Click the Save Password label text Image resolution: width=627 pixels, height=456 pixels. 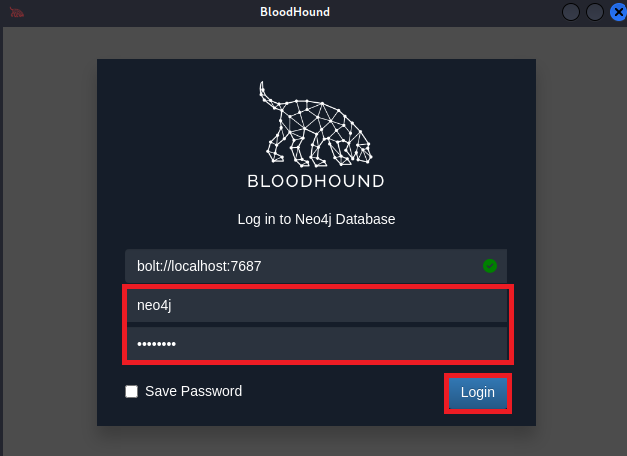(193, 392)
